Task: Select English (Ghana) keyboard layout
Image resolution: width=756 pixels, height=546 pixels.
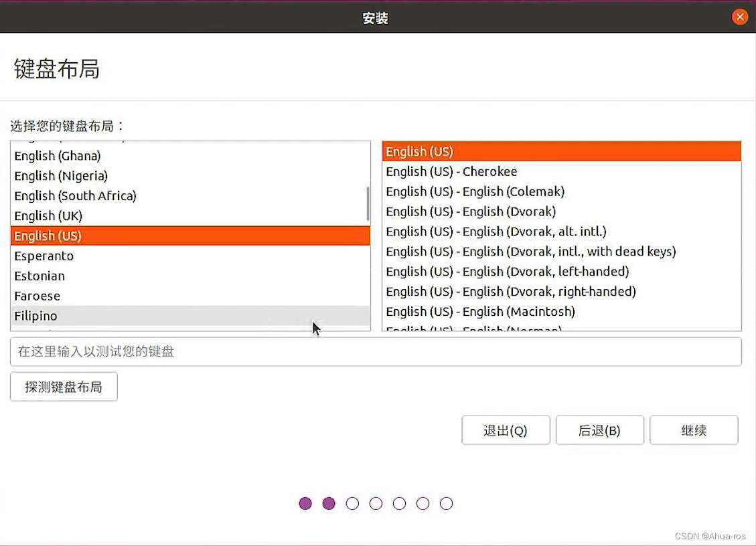Action: (190, 156)
